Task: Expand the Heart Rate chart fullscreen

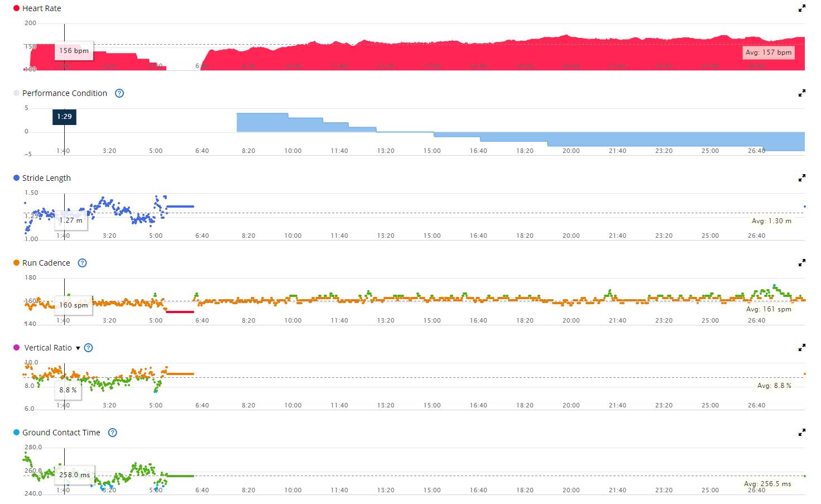Action: (x=801, y=8)
